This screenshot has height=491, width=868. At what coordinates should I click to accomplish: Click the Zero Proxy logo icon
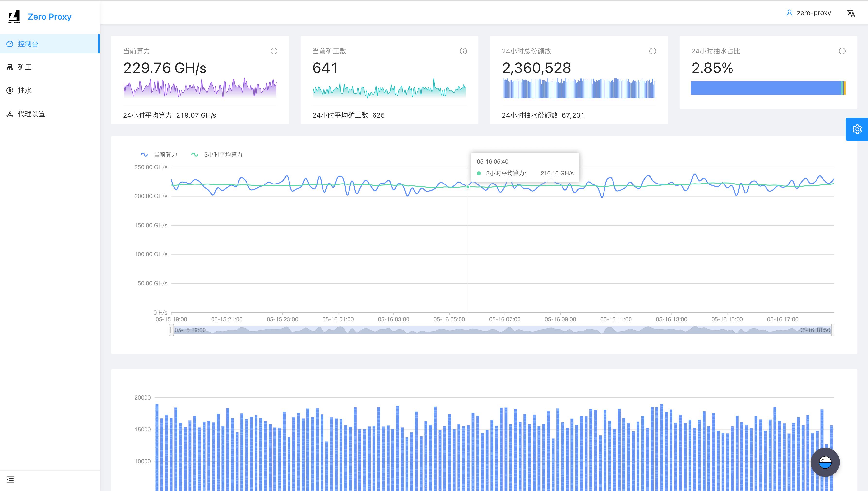pos(14,17)
